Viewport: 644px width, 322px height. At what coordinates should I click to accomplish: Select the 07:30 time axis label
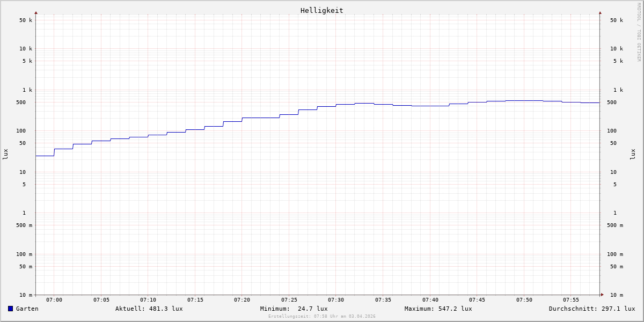tap(336, 300)
